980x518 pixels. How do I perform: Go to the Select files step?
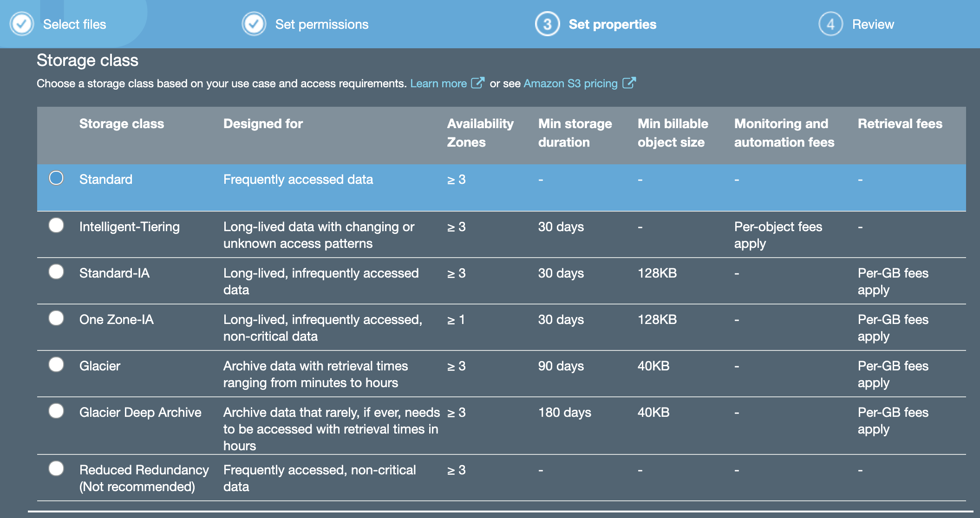point(74,24)
